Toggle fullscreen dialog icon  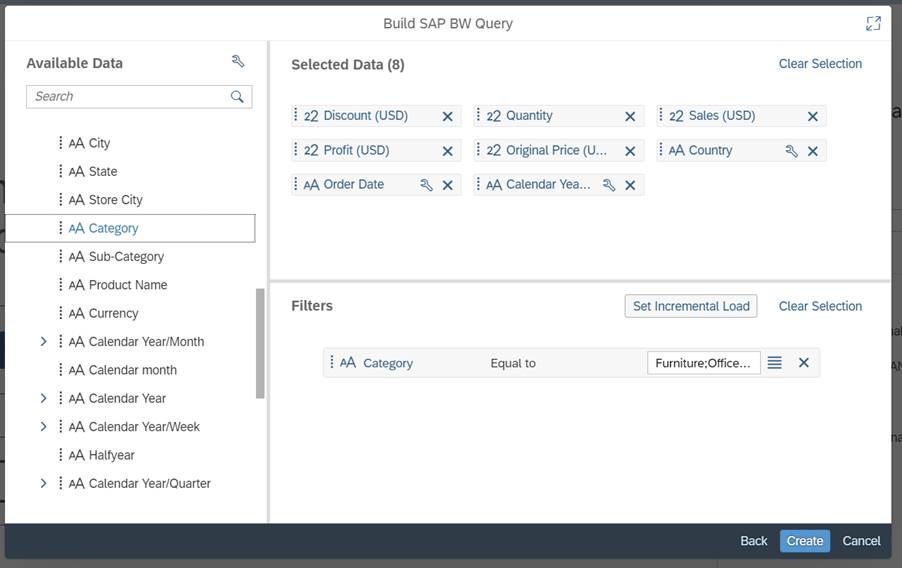[873, 23]
